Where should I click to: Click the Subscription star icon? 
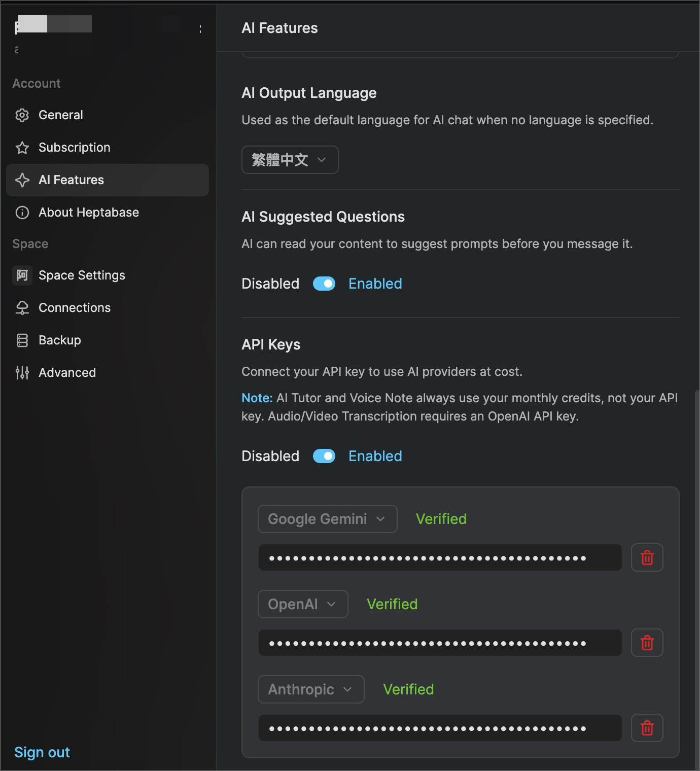coord(22,148)
